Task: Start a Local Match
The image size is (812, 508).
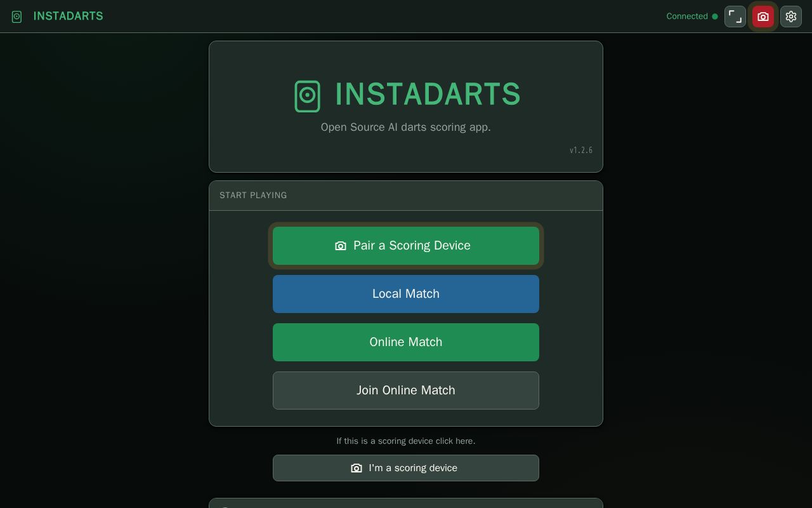Action: pyautogui.click(x=406, y=294)
